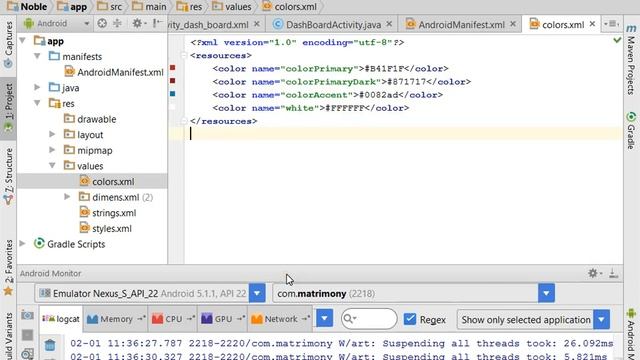Show hidden editor tabs list
This screenshot has height=360, width=640.
611,24
